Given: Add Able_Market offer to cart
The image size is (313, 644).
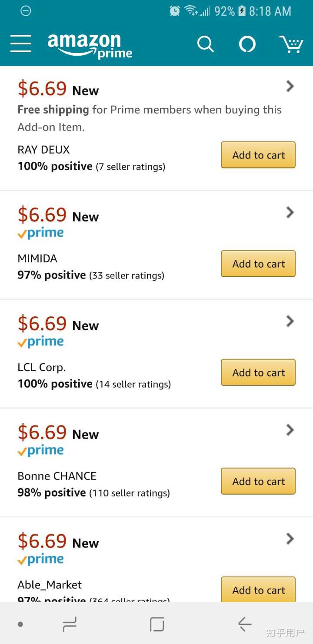Looking at the screenshot, I should click(x=258, y=590).
